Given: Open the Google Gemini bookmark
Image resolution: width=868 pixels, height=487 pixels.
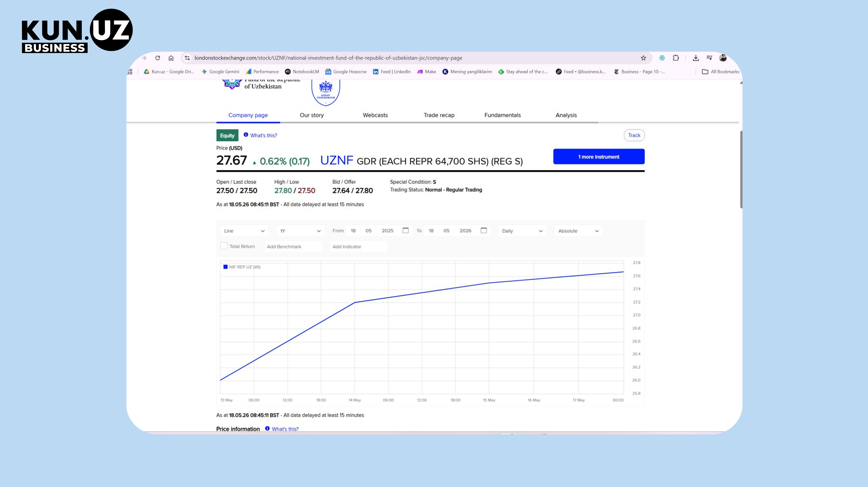Looking at the screenshot, I should [220, 72].
